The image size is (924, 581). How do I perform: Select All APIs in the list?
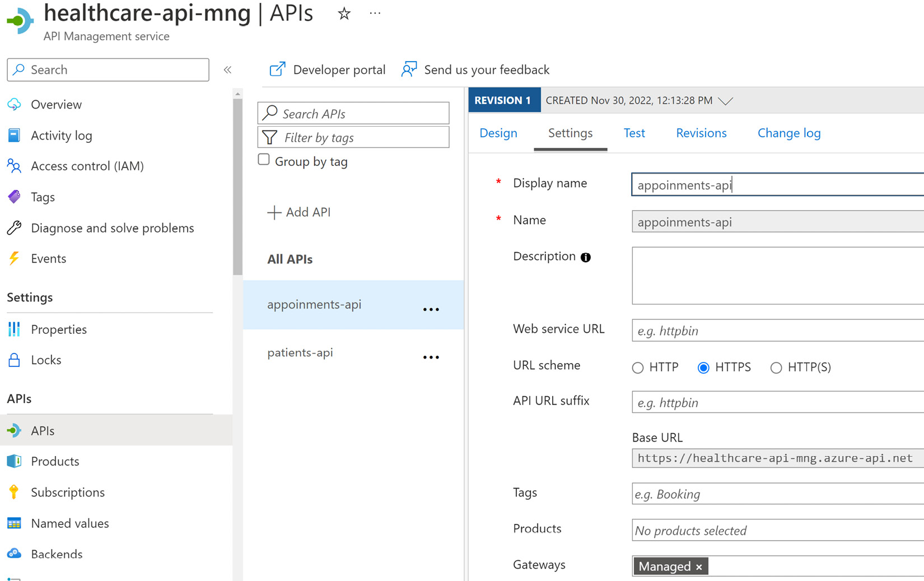click(x=290, y=259)
